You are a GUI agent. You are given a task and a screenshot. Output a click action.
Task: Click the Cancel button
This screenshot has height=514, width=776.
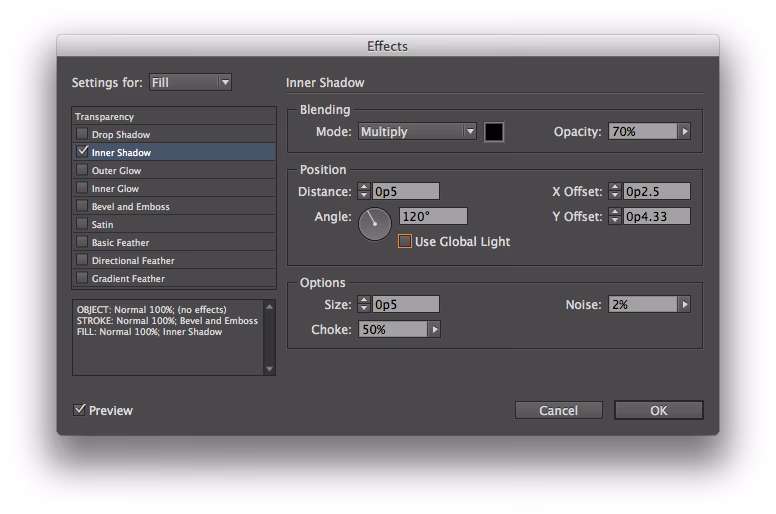(558, 410)
